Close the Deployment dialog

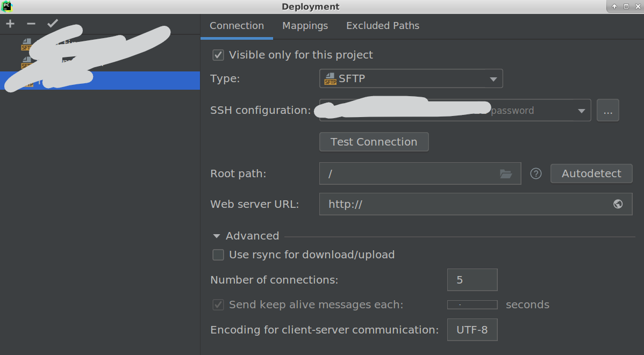[x=638, y=6]
